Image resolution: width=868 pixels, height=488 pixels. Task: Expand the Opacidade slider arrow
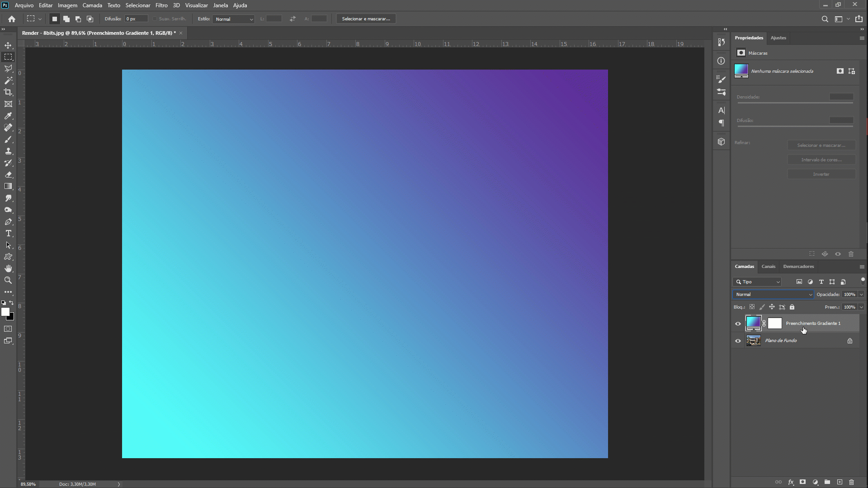[861, 294]
